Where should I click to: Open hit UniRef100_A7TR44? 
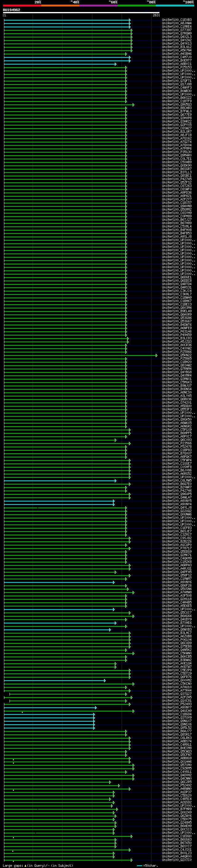[177, 690]
